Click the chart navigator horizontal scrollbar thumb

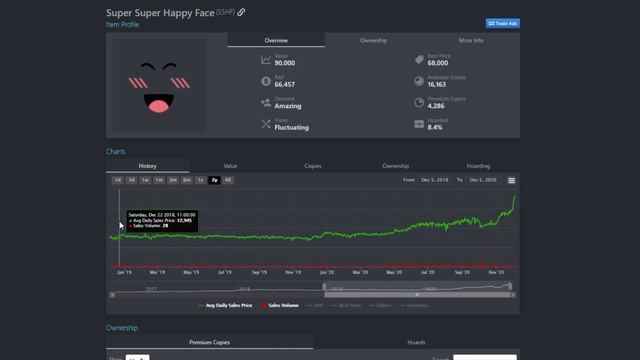[418, 295]
